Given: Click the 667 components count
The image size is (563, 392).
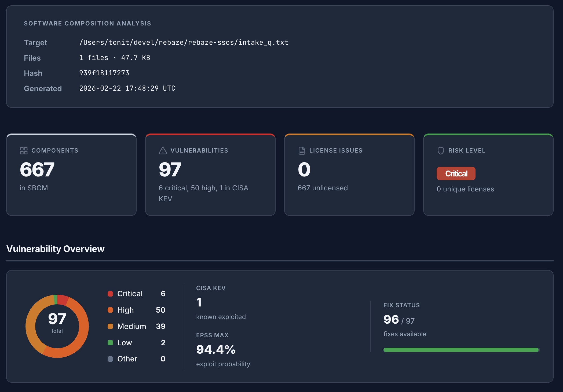Looking at the screenshot, I should click(x=37, y=169).
